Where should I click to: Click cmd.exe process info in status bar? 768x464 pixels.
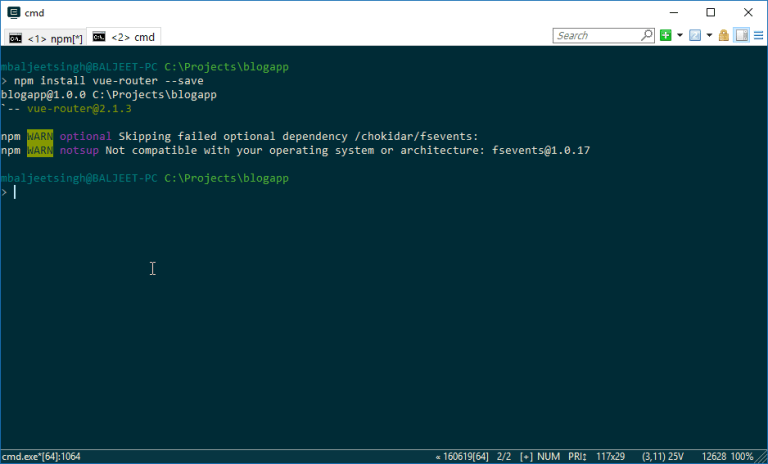(x=40, y=456)
